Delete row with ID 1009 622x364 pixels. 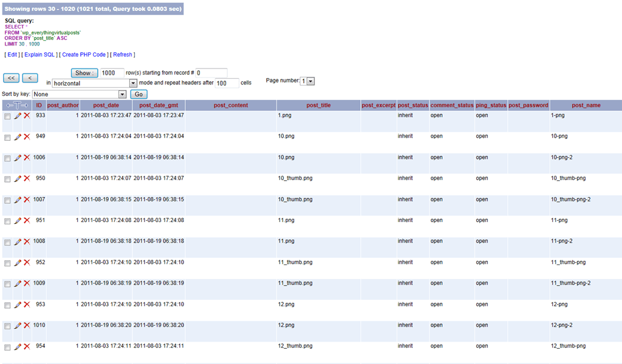tap(27, 283)
